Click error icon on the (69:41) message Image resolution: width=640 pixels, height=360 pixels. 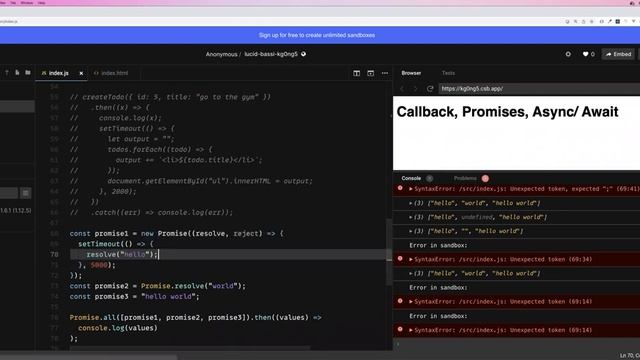coord(400,188)
